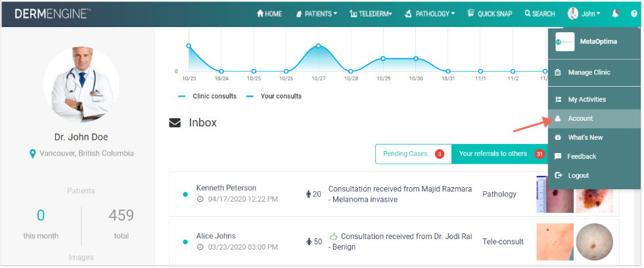Switch to Pending Cases tab
This screenshot has width=644, height=268.
coord(413,154)
